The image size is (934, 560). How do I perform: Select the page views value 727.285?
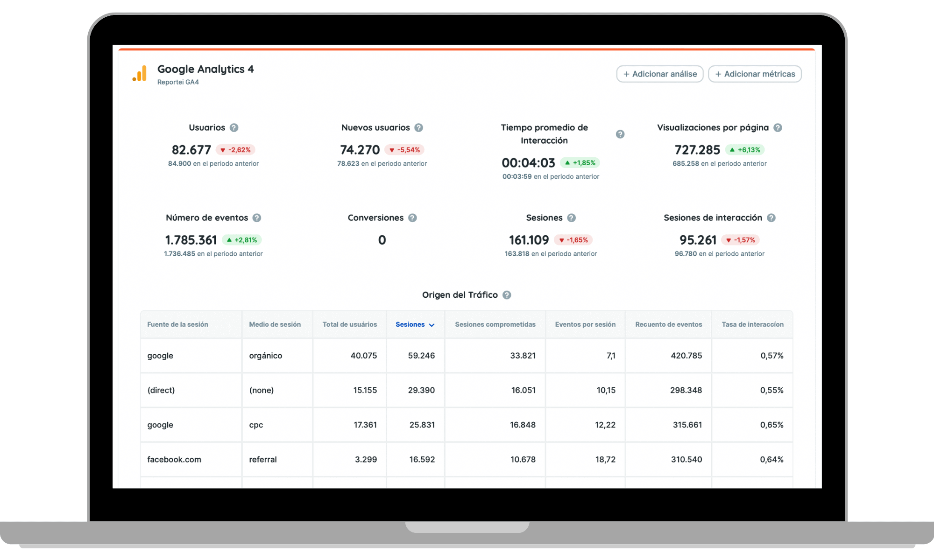click(697, 150)
